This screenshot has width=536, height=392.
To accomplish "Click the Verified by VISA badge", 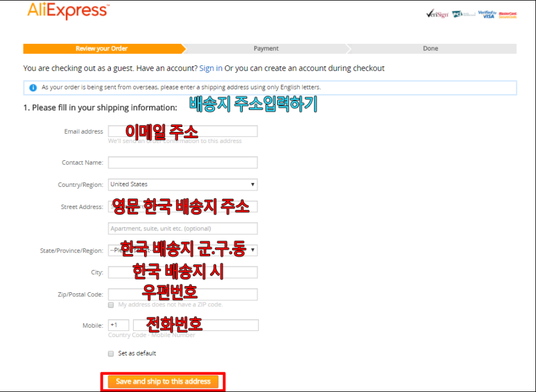I will 487,14.
